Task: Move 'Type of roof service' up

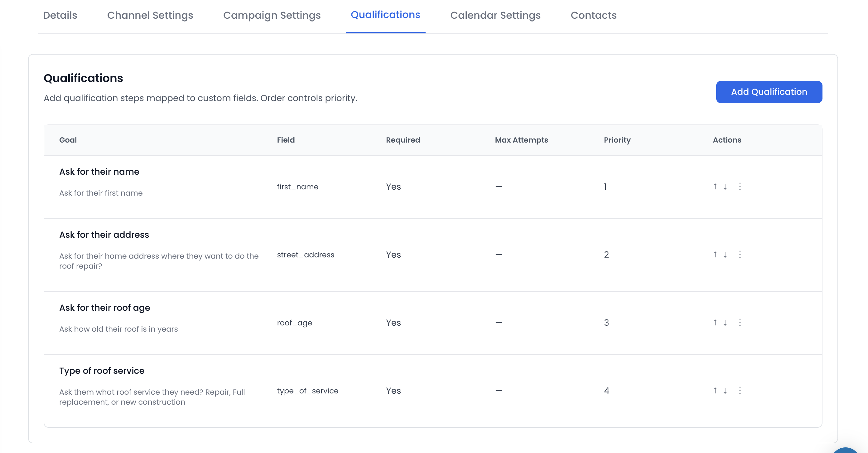Action: [715, 391]
